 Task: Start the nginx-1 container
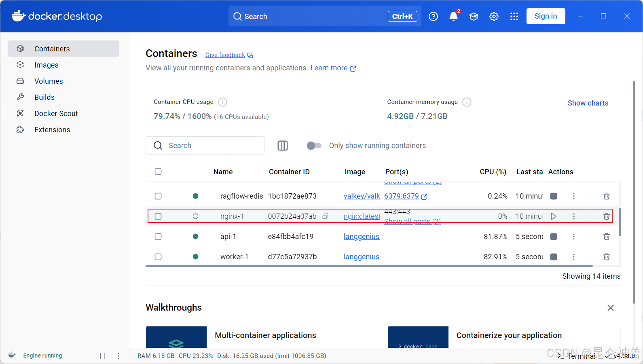554,216
